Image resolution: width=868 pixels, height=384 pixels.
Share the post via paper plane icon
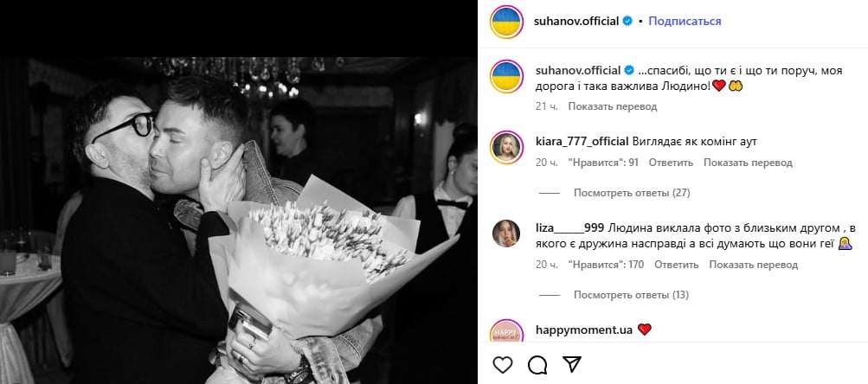pos(572,363)
